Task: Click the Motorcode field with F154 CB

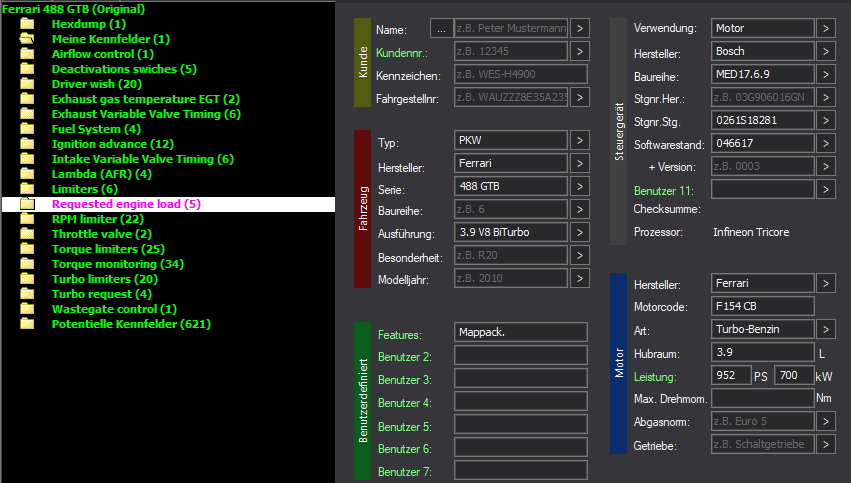Action: (x=763, y=306)
